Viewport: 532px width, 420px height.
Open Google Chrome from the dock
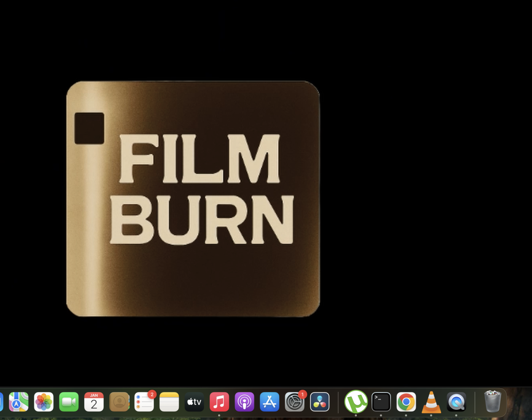[406, 402]
